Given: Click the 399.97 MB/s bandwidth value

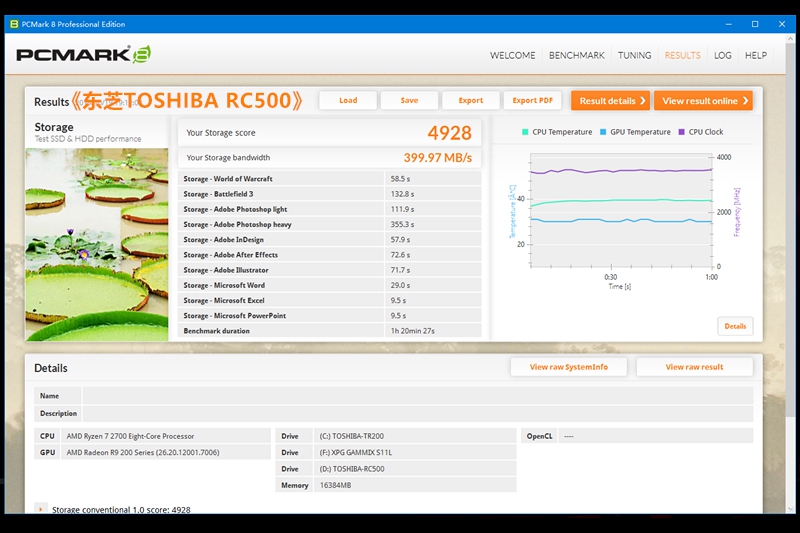Looking at the screenshot, I should click(x=438, y=158).
